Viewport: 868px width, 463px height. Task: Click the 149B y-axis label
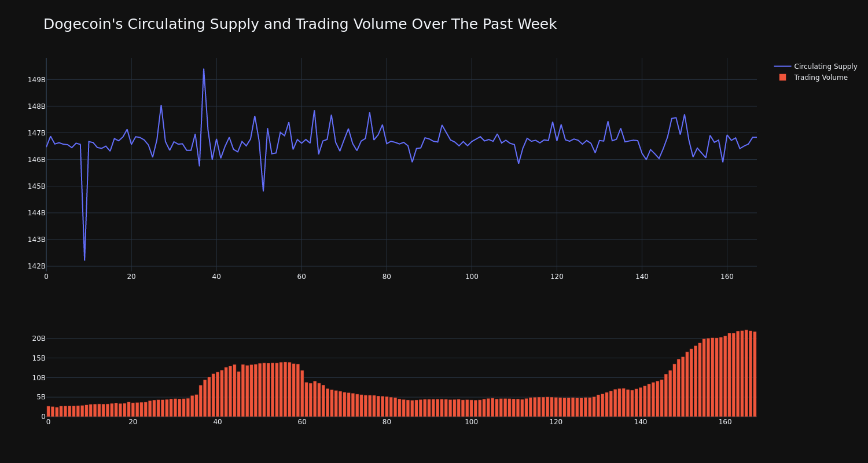[36, 80]
